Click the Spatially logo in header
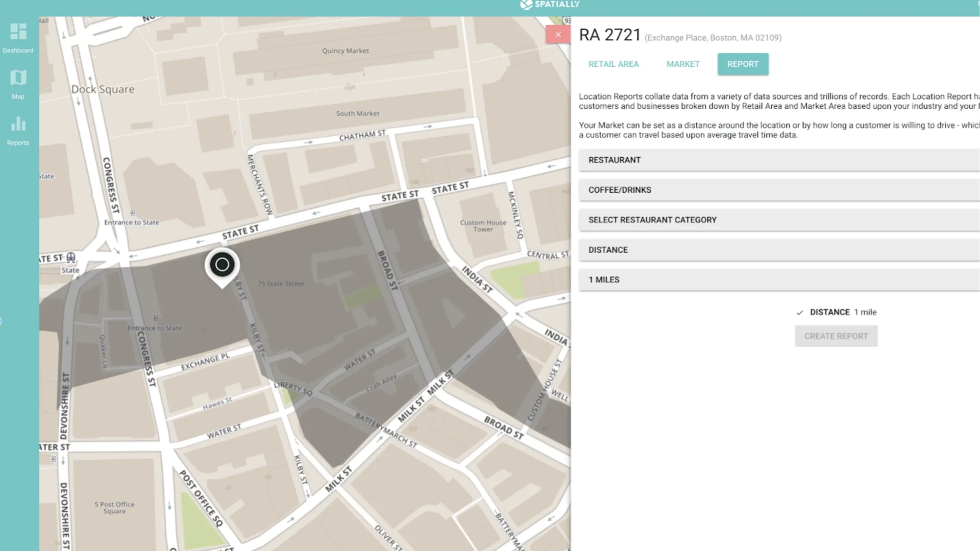The width and height of the screenshot is (980, 551). 550,5
